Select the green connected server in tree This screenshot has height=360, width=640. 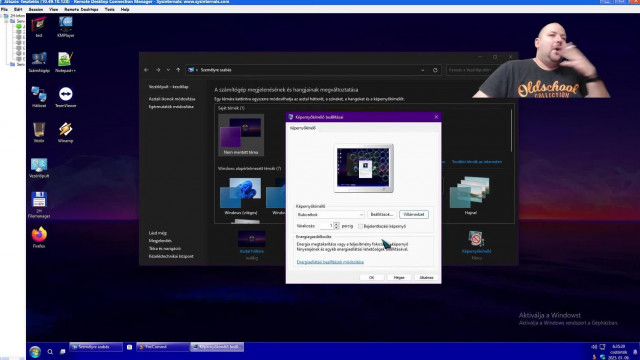pyautogui.click(x=19, y=27)
